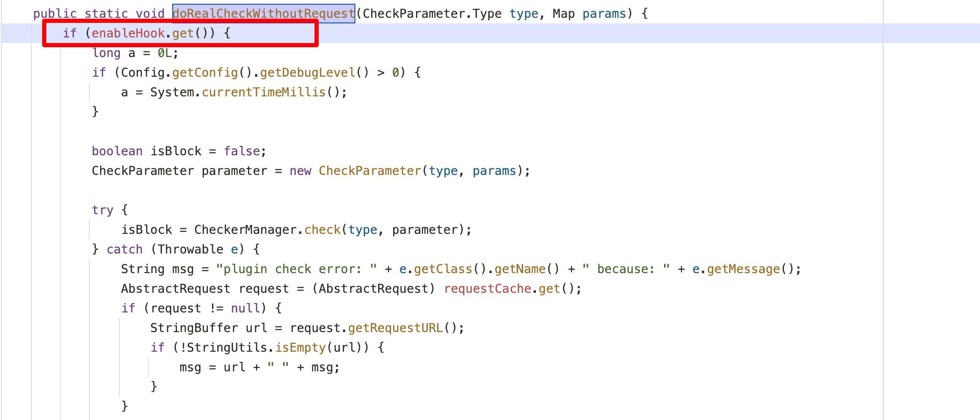Place cursor on the 0L literal

click(165, 53)
